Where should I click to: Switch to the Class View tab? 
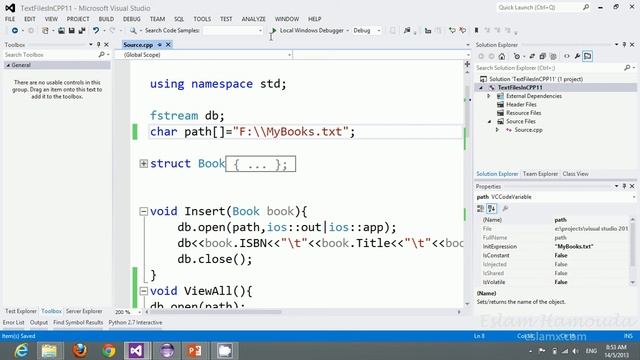tap(576, 174)
